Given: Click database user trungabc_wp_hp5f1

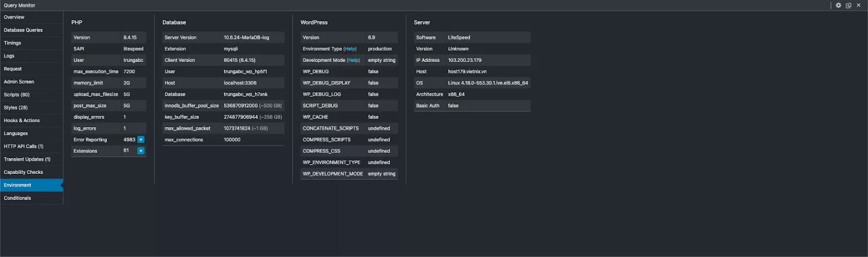Looking at the screenshot, I should point(245,72).
